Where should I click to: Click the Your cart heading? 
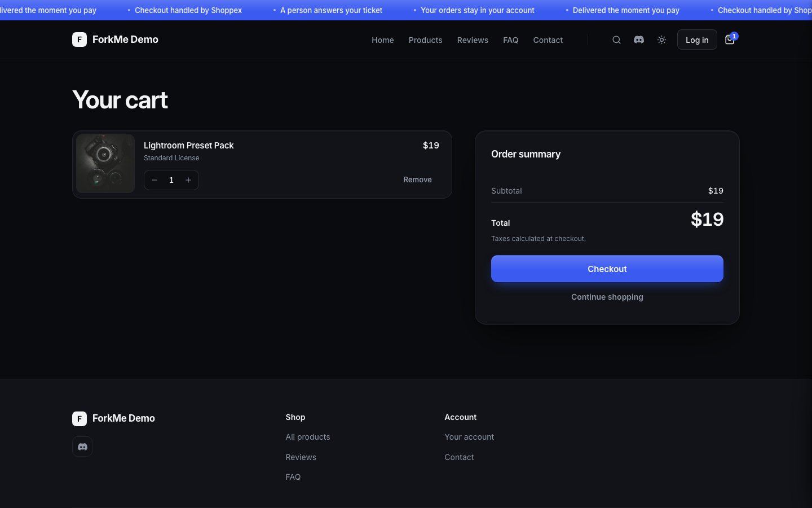[120, 100]
